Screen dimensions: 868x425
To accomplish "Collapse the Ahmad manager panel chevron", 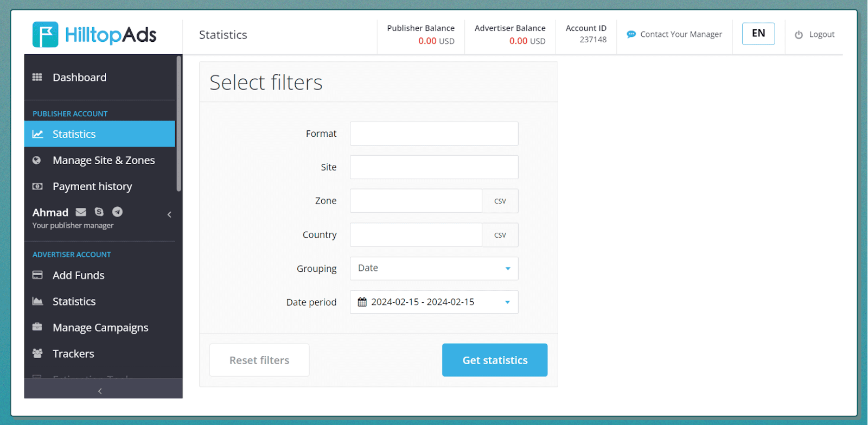I will coord(169,214).
